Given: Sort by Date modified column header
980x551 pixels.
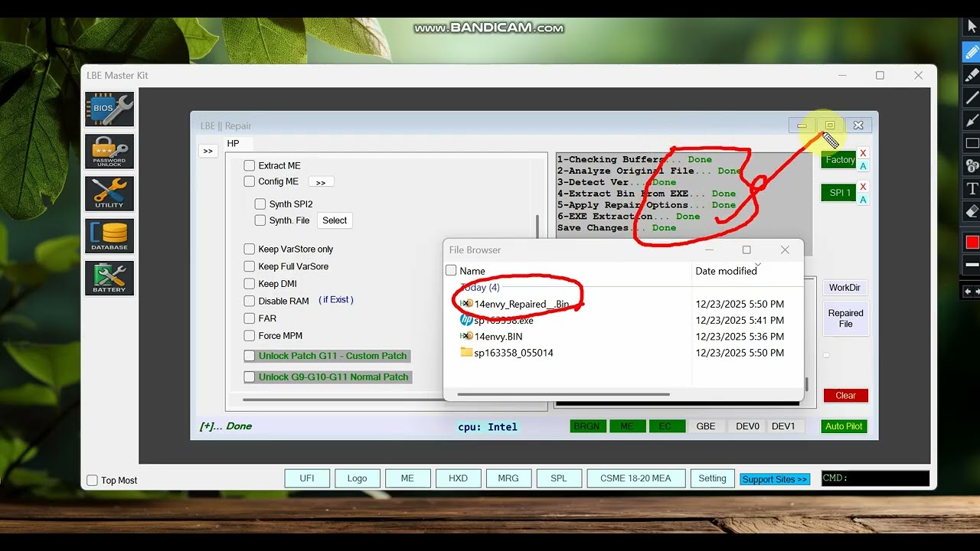Looking at the screenshot, I should 726,271.
